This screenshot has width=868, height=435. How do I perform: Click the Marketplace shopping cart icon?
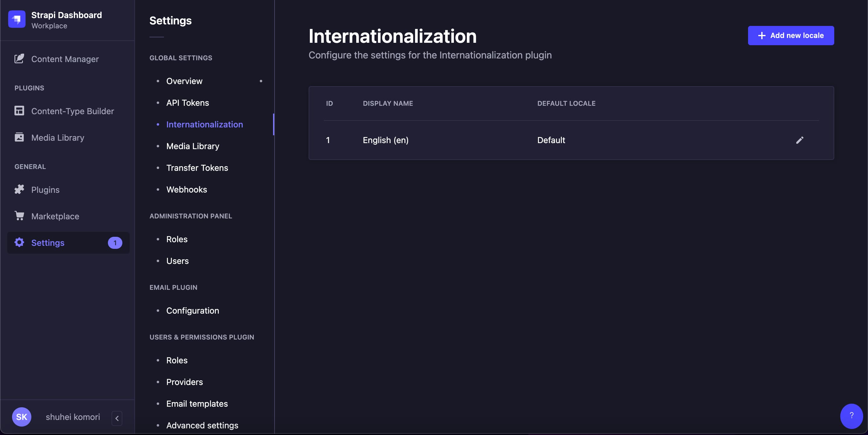coord(19,215)
